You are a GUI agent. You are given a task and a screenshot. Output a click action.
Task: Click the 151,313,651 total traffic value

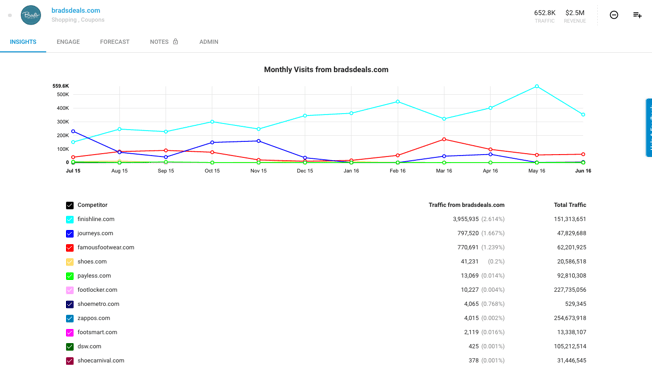[x=570, y=219]
